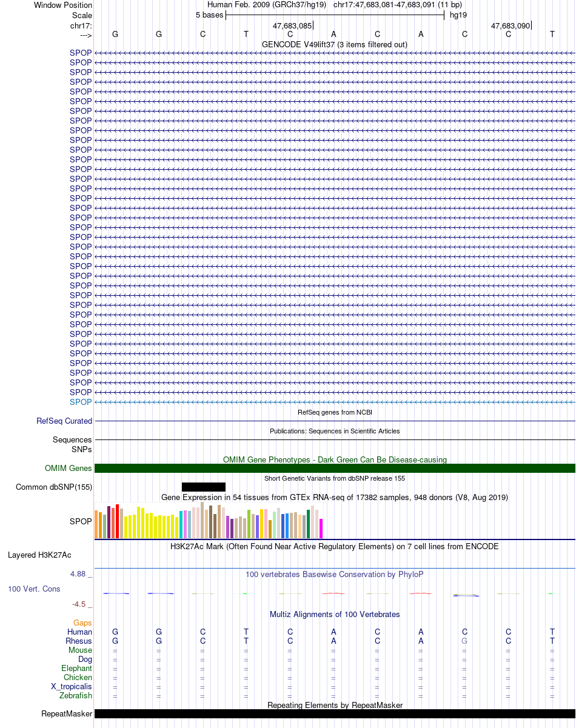Click OMIM Gene Phenotypes track title

click(x=335, y=459)
